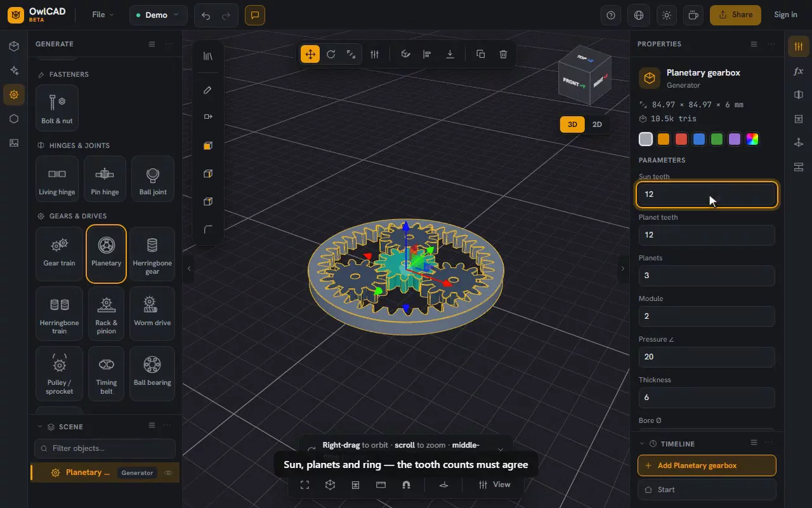Click the coffee cup icon in header
Viewport: 812px width, 508px height.
coord(694,15)
